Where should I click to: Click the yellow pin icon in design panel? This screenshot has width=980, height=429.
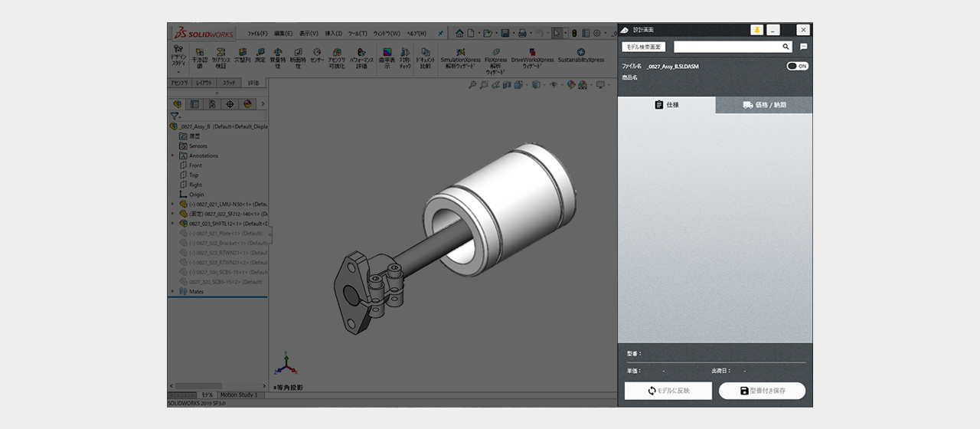tap(756, 30)
